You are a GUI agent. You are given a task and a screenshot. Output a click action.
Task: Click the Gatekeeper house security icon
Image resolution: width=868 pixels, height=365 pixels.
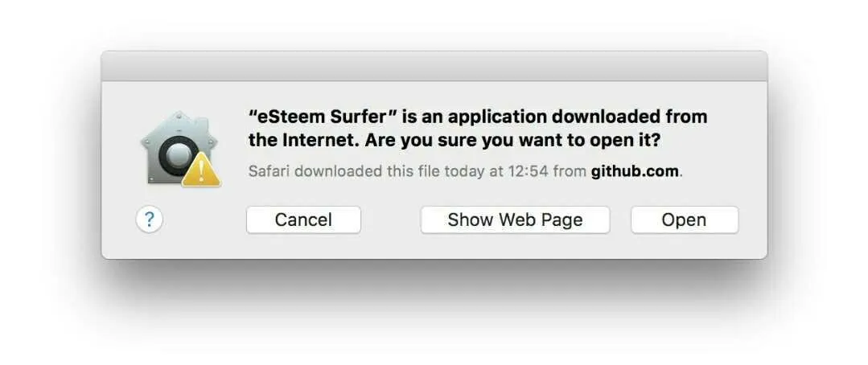click(180, 148)
